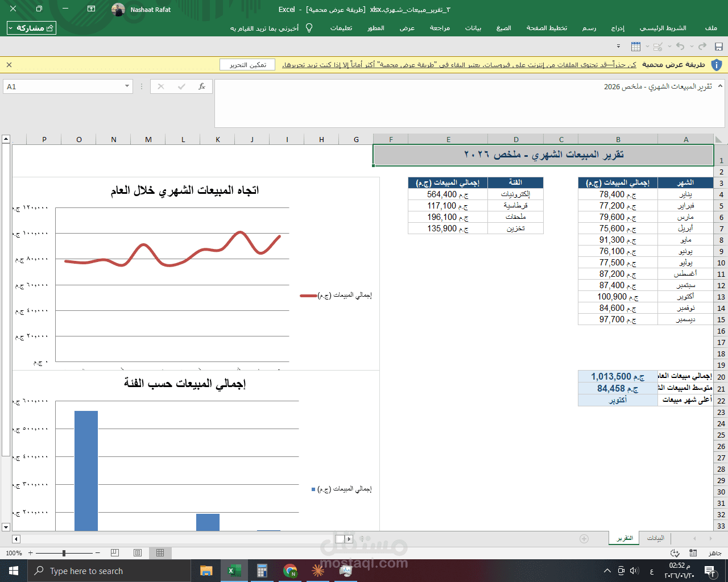Click the 100% zoom level label
This screenshot has width=728, height=582.
pos(14,553)
